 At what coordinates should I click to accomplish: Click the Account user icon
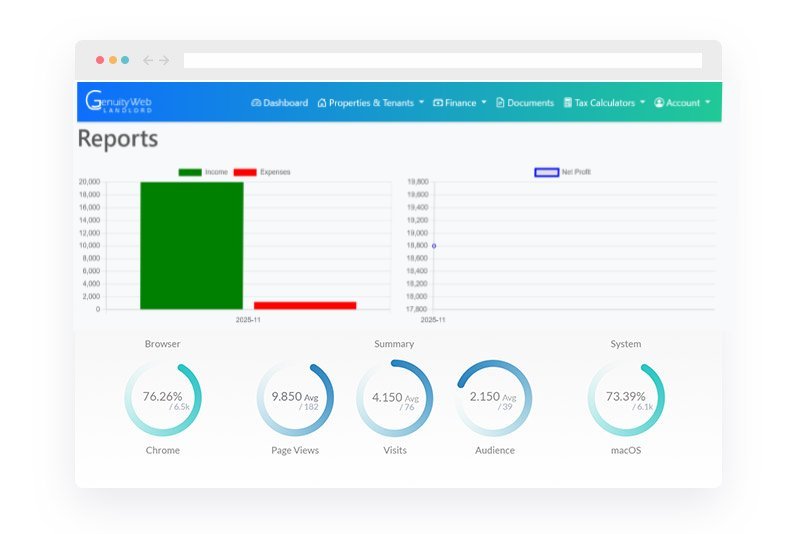click(x=659, y=103)
